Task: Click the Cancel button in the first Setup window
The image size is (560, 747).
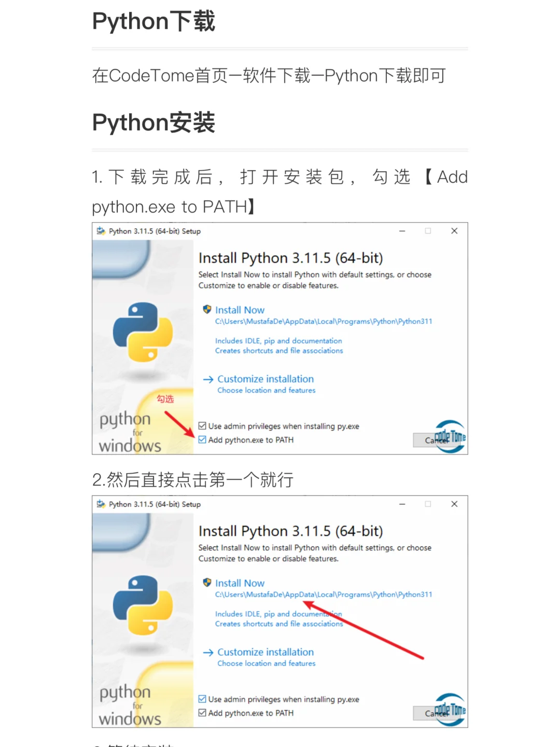Action: [436, 440]
